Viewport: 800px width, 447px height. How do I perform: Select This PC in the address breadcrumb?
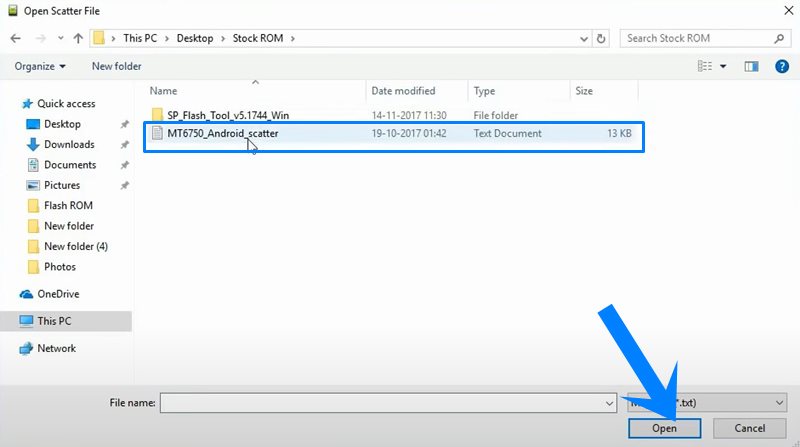[140, 38]
